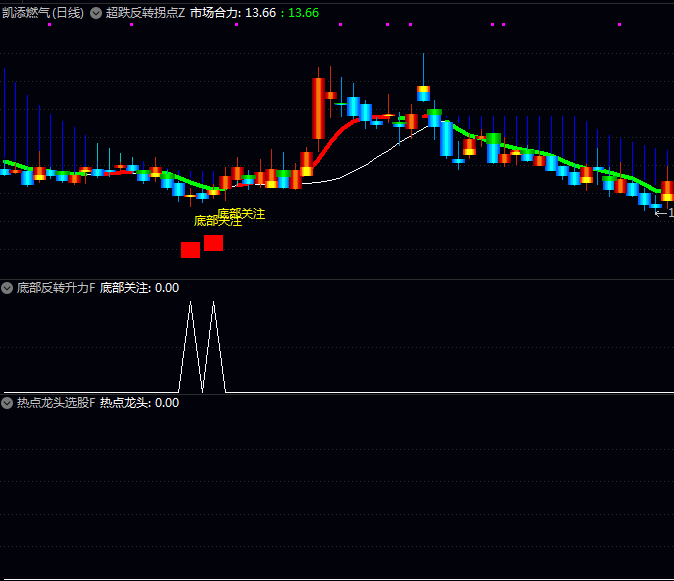Click the 热点龙头选股F indicator label
Viewport: 674px width, 581px height.
(x=56, y=403)
